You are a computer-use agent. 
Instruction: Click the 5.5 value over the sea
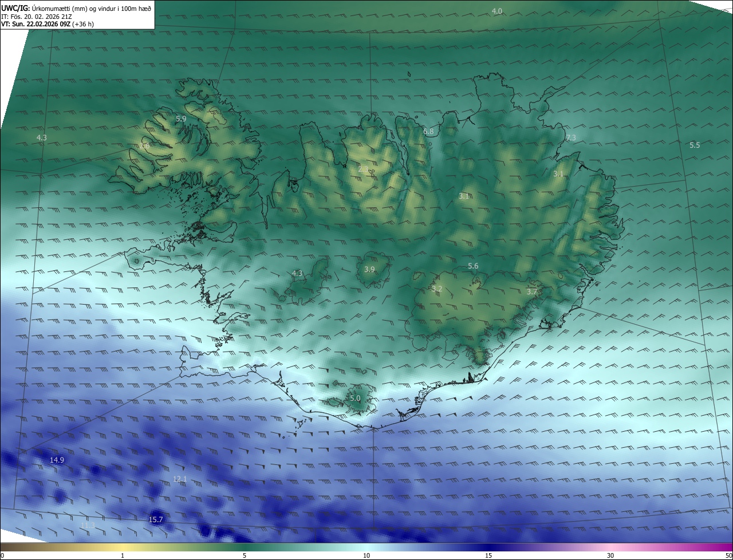pos(695,145)
